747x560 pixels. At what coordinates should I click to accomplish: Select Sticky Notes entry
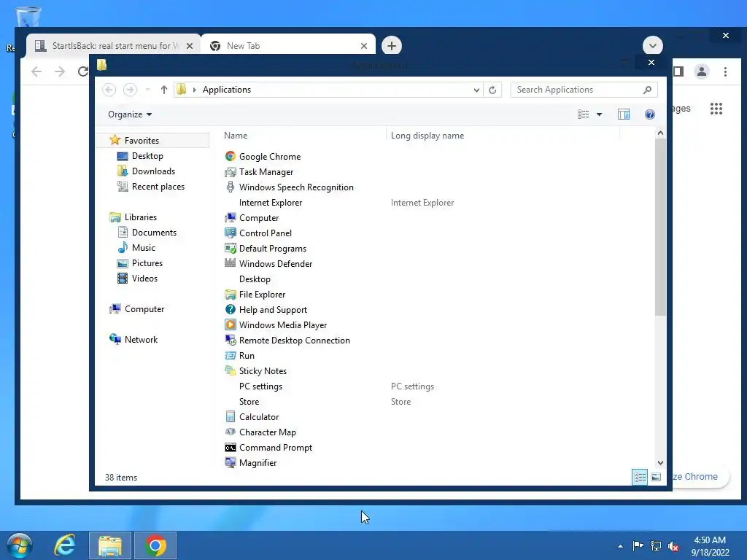255,370
